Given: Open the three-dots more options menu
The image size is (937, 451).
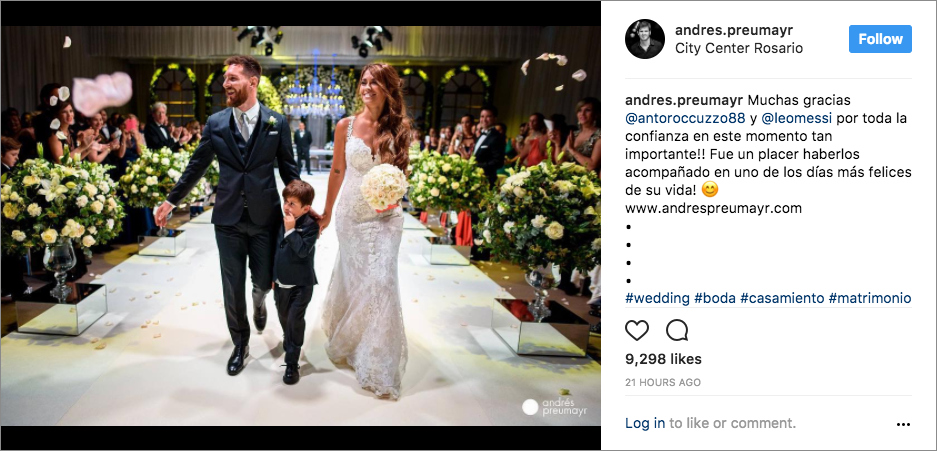Looking at the screenshot, I should [903, 425].
